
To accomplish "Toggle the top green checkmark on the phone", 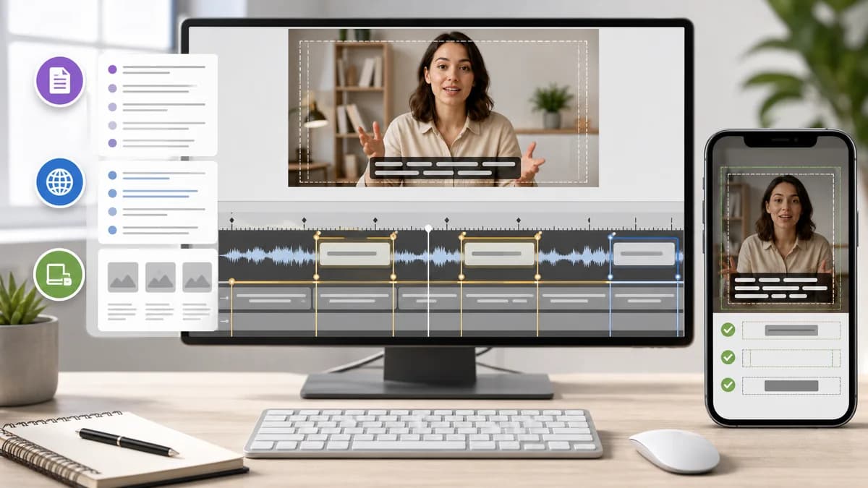I will pyautogui.click(x=728, y=330).
